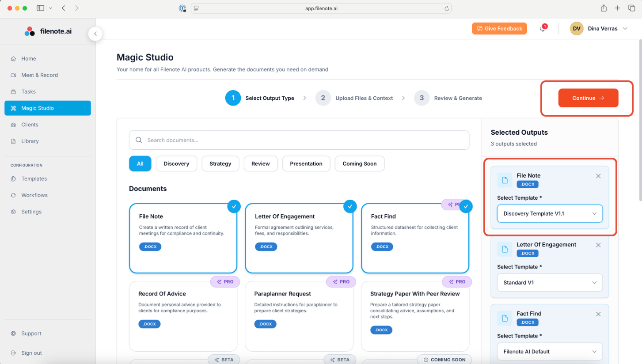Click the Letter Of Engagement document icon in Selected Outputs
This screenshot has height=364, width=642.
point(505,249)
